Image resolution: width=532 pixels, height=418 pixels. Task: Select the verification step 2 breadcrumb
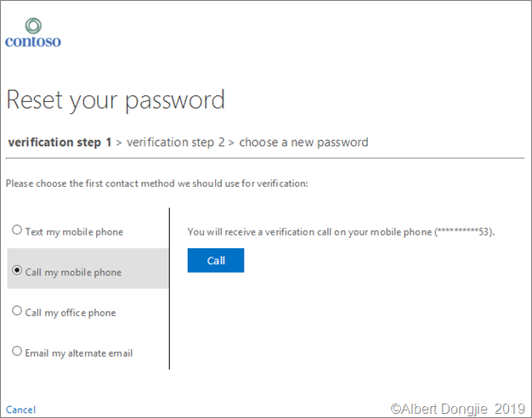click(175, 142)
